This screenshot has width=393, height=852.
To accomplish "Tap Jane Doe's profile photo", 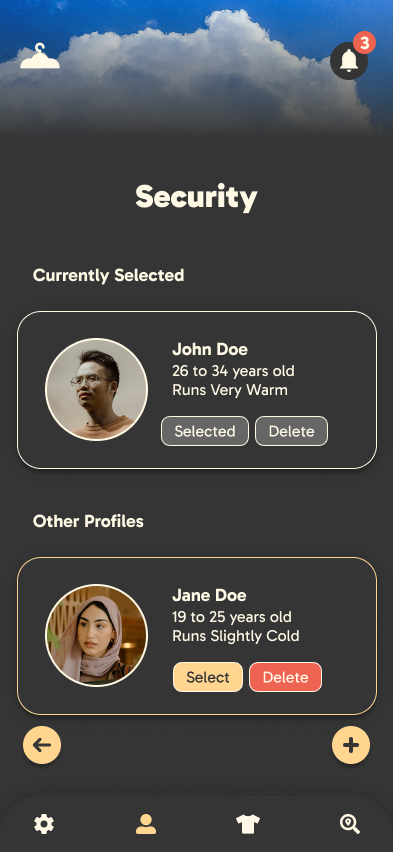I will pyautogui.click(x=96, y=635).
